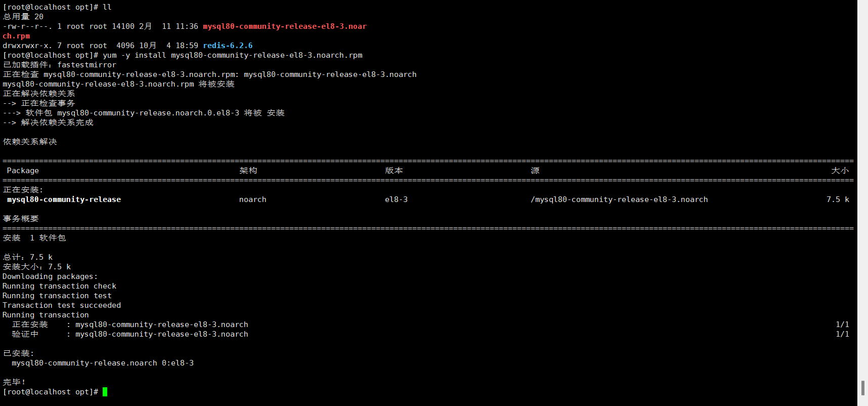The width and height of the screenshot is (868, 406).
Task: Click the '正在安装:' label above the package table row
Action: [23, 190]
